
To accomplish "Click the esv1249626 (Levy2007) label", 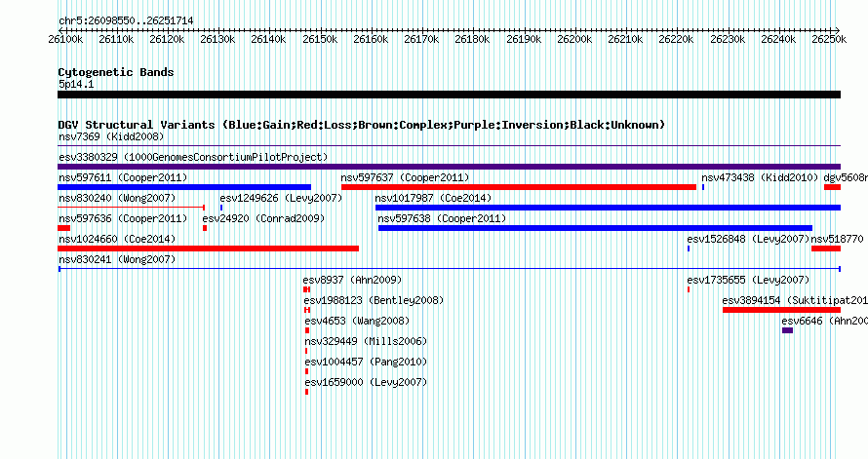I will point(281,198).
